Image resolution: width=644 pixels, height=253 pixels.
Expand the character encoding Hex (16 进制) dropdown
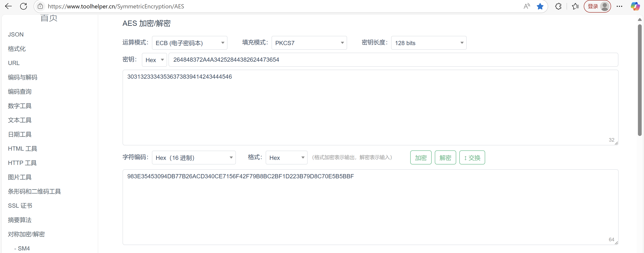click(x=193, y=158)
